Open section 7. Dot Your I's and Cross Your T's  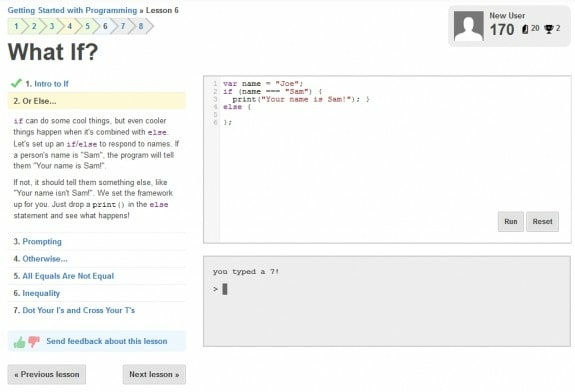coord(78,311)
